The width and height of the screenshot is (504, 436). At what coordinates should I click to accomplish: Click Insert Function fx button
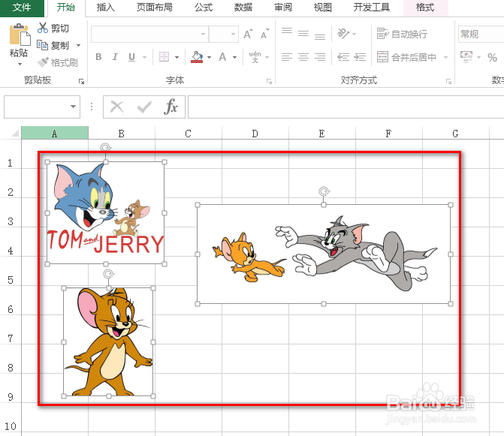click(171, 107)
